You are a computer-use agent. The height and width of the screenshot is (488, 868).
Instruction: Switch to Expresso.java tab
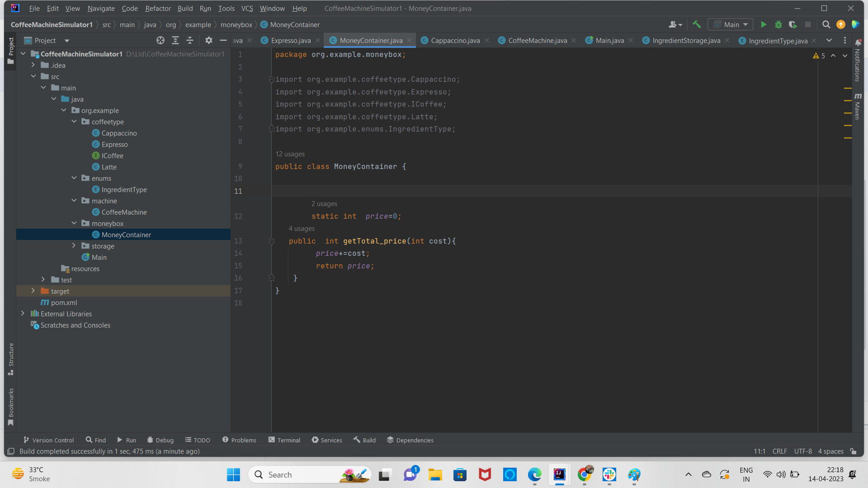[291, 41]
